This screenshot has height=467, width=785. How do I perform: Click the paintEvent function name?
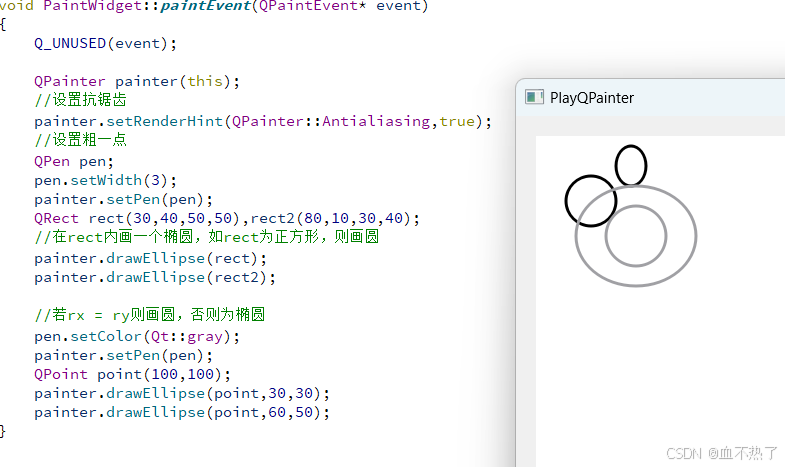pos(205,6)
